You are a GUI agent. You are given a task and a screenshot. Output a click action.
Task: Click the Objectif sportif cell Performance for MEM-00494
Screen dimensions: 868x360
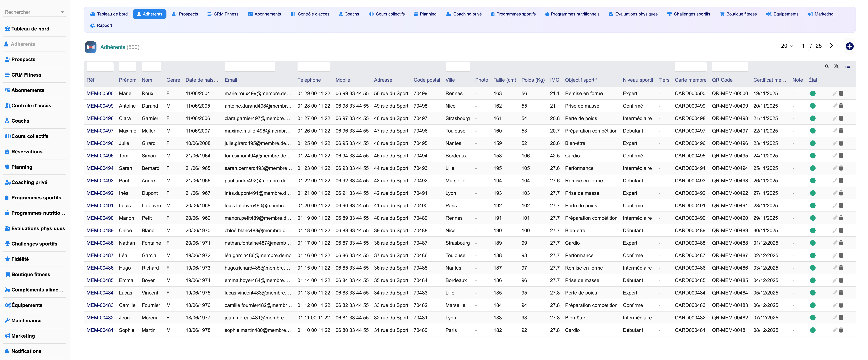(579, 168)
